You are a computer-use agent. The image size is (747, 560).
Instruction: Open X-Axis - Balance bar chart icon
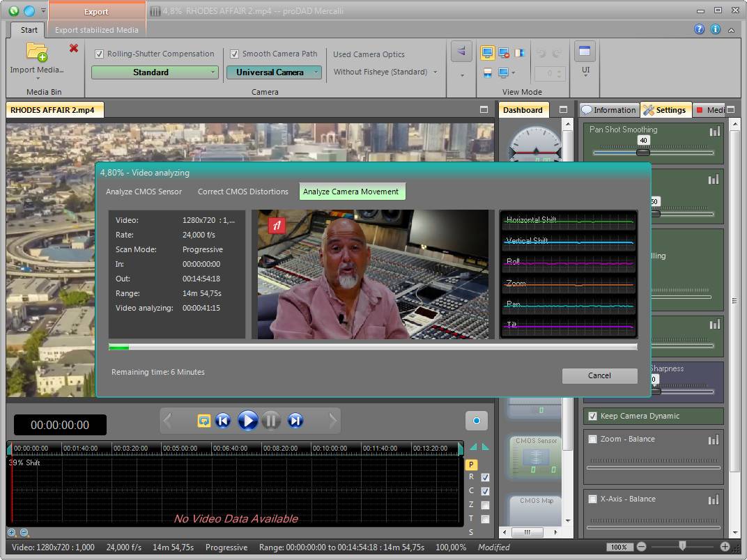[713, 499]
